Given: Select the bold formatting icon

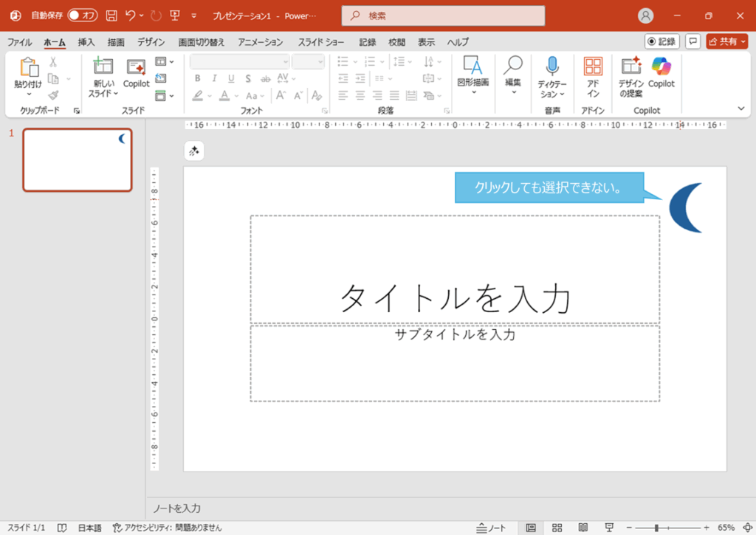Looking at the screenshot, I should tap(198, 77).
